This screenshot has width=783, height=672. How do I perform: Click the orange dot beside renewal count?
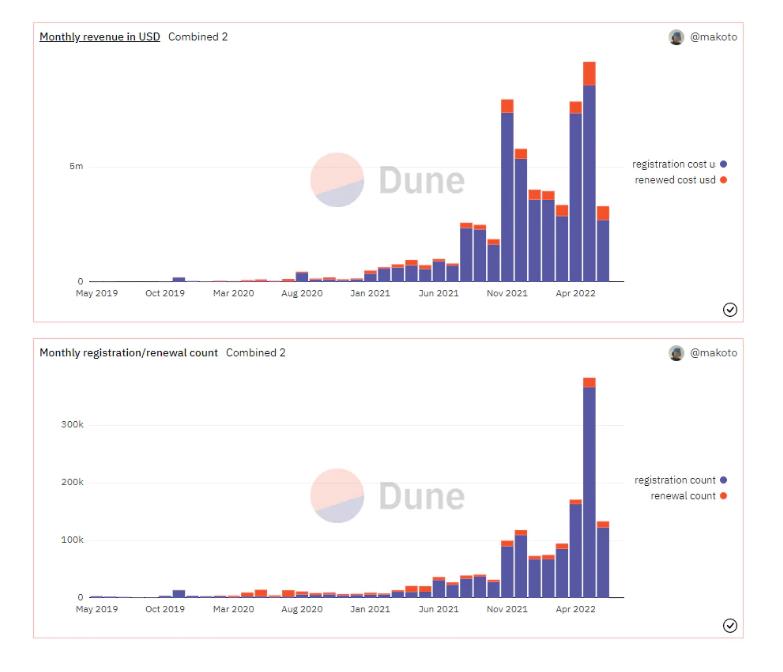click(723, 496)
